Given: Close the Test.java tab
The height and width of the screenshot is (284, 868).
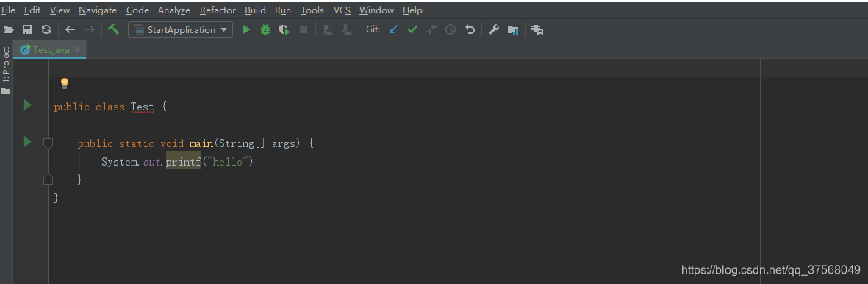Looking at the screenshot, I should 77,50.
